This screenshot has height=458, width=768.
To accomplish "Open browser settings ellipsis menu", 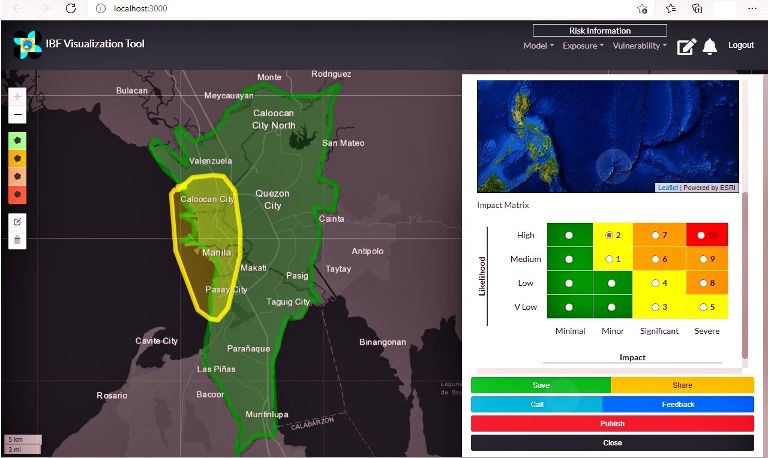I will click(752, 8).
